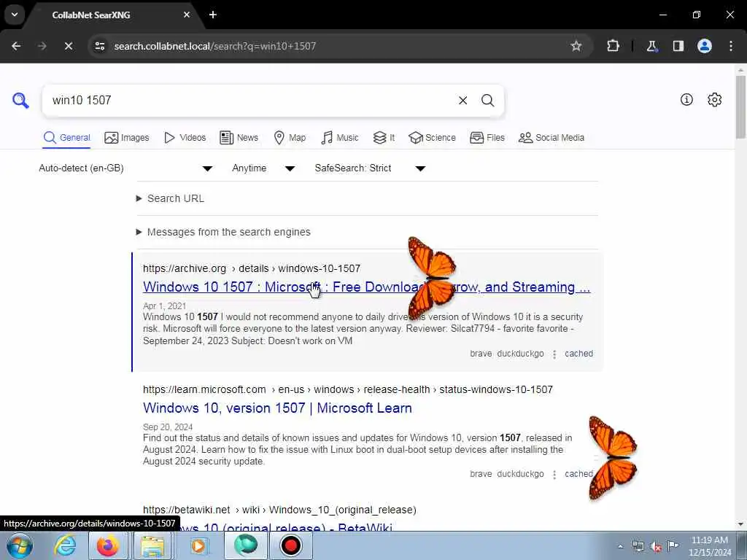Image resolution: width=747 pixels, height=560 pixels.
Task: Open a new browser tab with the plus
Action: [213, 15]
